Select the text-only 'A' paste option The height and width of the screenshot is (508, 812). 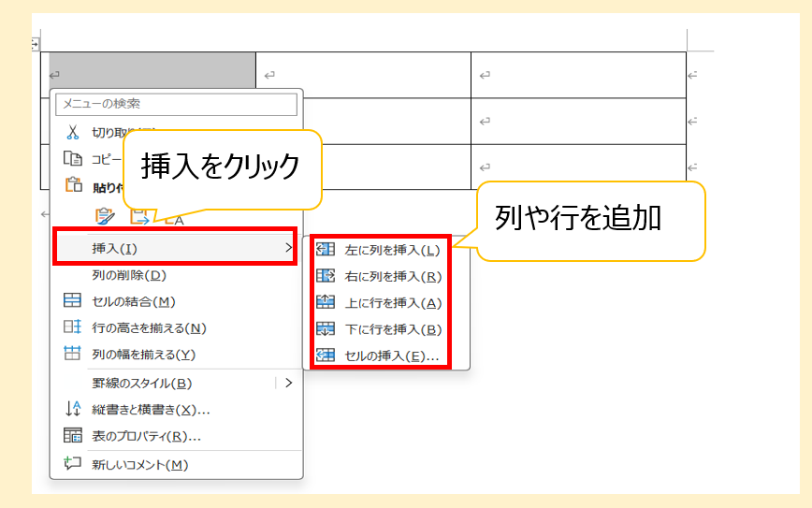click(178, 219)
